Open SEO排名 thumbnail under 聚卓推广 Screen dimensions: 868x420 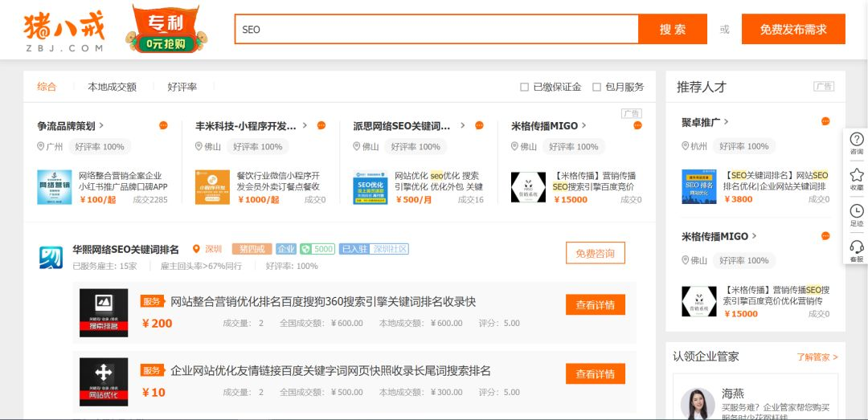(699, 186)
